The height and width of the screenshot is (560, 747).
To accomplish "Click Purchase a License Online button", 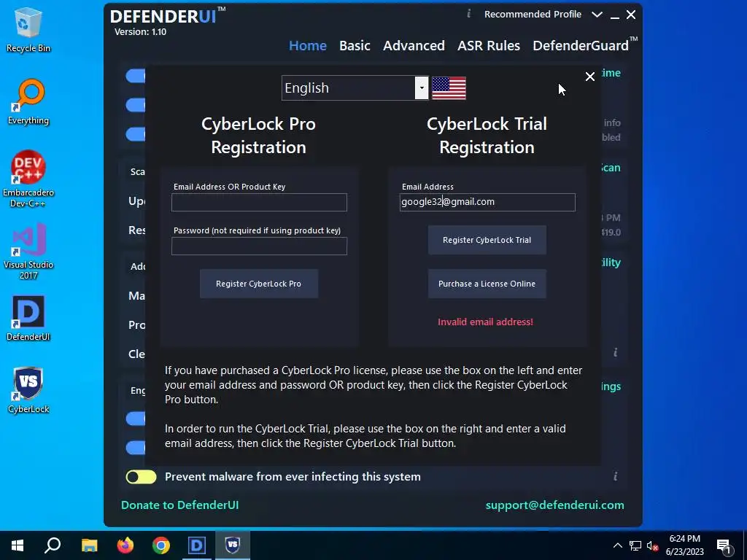I will click(x=487, y=284).
